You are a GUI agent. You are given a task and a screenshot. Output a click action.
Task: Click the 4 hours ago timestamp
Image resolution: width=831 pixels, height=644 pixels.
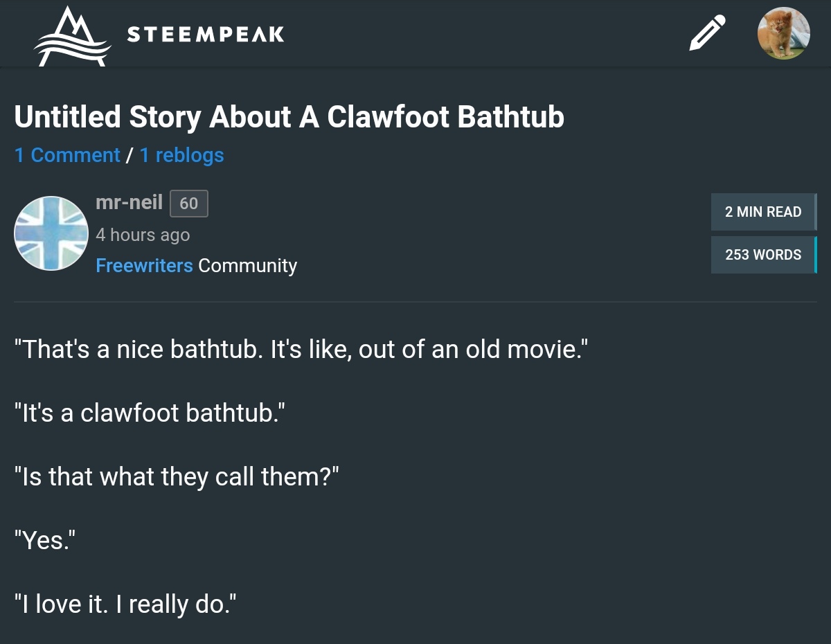pos(143,235)
